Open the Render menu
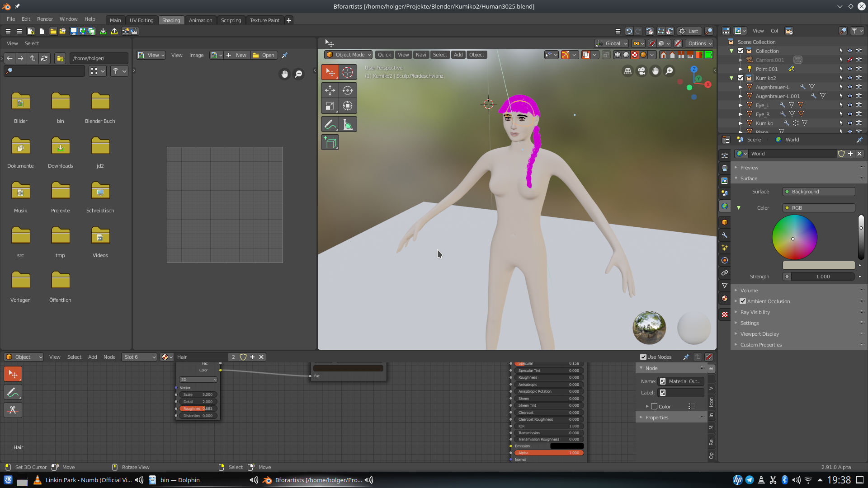This screenshot has width=868, height=488. [x=45, y=19]
